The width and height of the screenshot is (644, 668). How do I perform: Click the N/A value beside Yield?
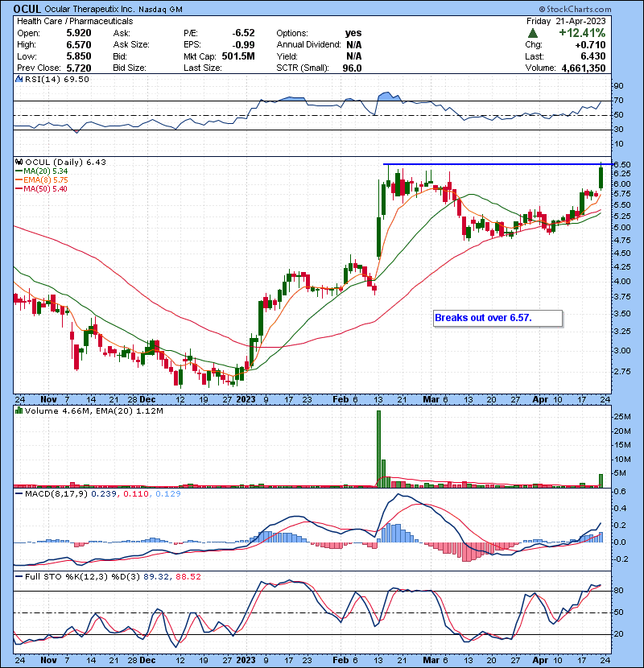353,56
